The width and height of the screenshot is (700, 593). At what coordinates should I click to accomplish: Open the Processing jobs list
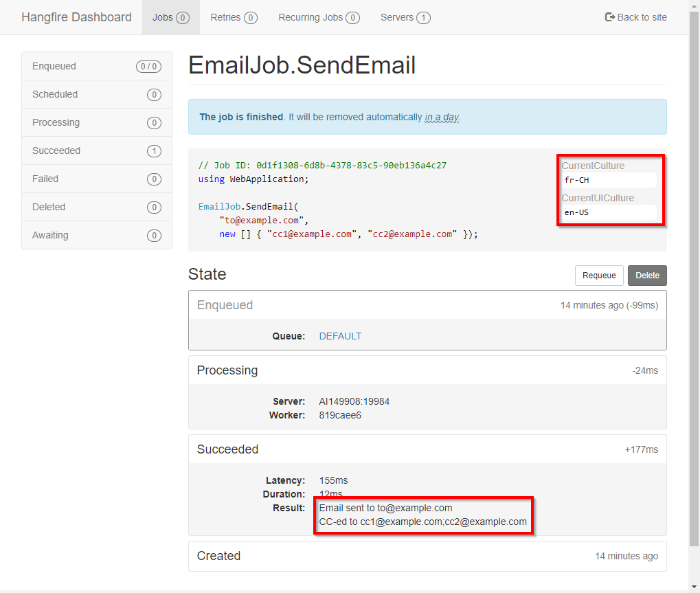tap(97, 122)
